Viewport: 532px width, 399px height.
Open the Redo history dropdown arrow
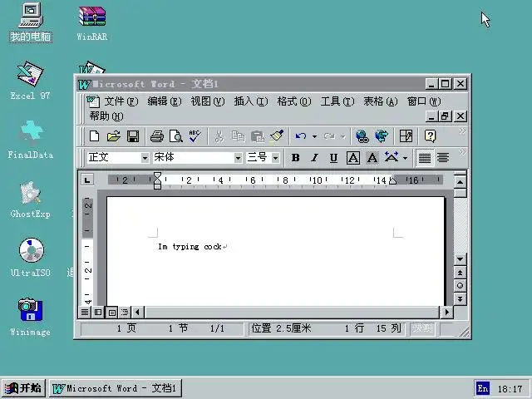pyautogui.click(x=343, y=136)
